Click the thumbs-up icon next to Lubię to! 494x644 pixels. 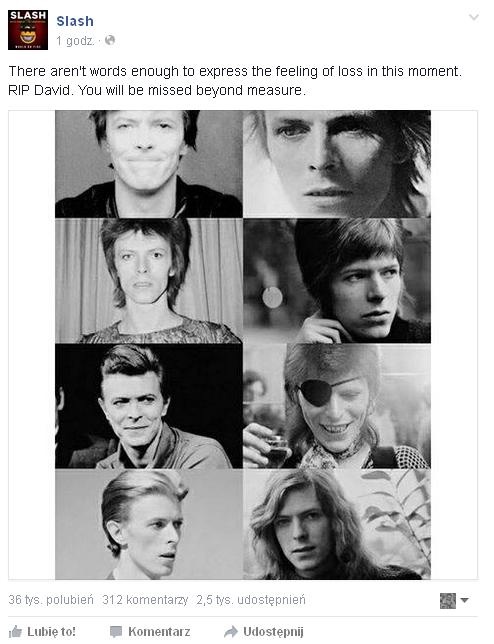click(15, 631)
